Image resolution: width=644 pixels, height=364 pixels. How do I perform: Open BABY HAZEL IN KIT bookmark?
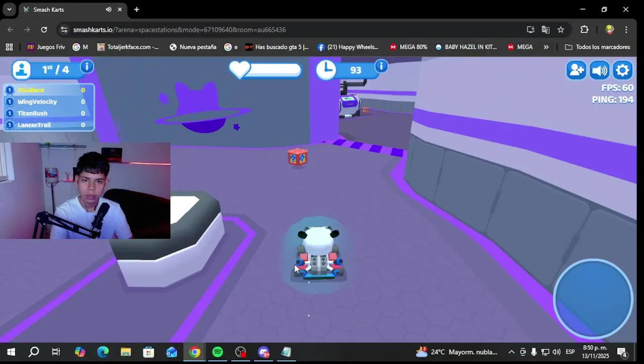point(466,47)
